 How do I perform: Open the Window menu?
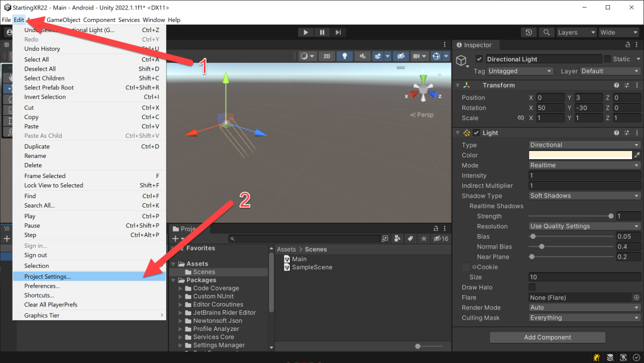pyautogui.click(x=153, y=20)
